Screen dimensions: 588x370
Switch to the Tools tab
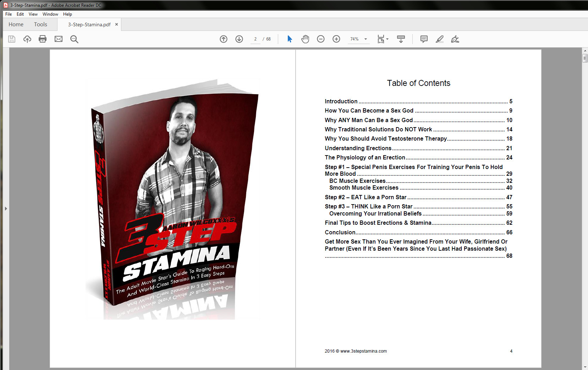(40, 24)
